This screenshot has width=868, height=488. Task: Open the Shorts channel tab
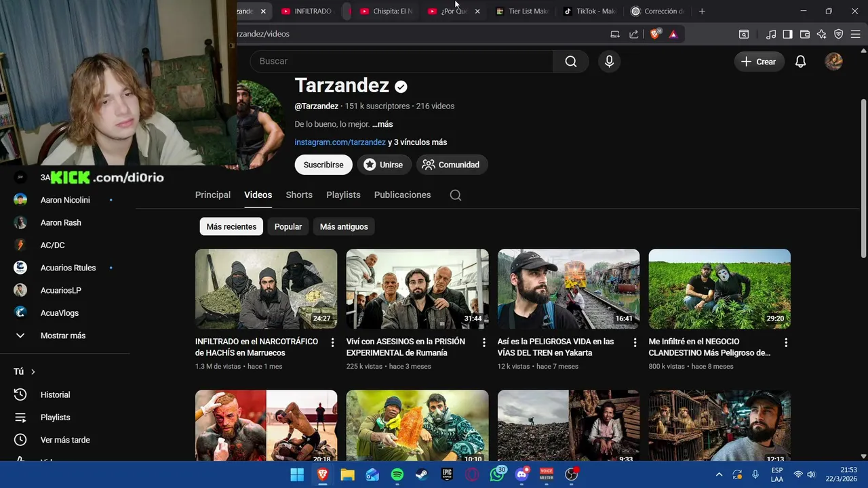coord(299,195)
